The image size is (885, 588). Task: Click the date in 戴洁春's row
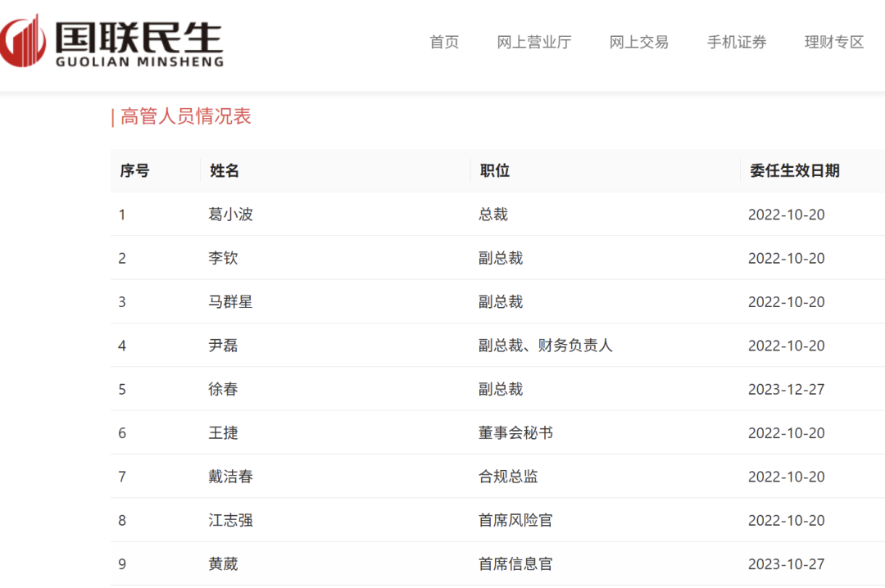pos(786,477)
